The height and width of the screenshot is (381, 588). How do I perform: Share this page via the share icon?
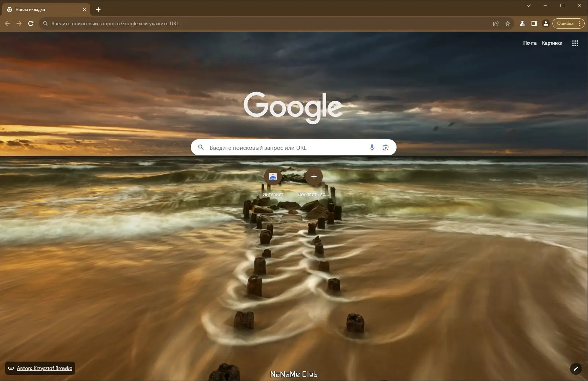click(496, 23)
